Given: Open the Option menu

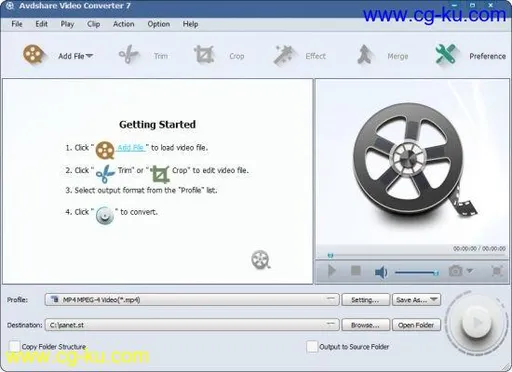Looking at the screenshot, I should 159,24.
